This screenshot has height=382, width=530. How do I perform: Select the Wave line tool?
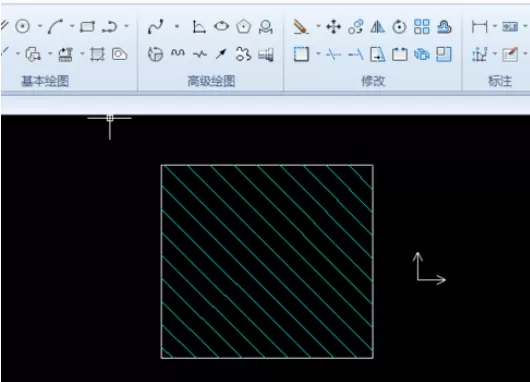tap(178, 53)
